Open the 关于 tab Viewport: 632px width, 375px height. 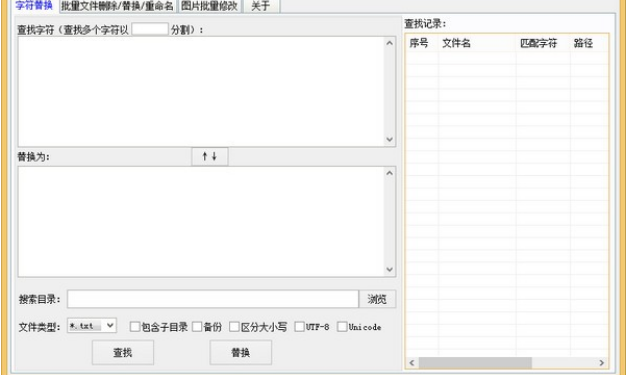click(261, 6)
